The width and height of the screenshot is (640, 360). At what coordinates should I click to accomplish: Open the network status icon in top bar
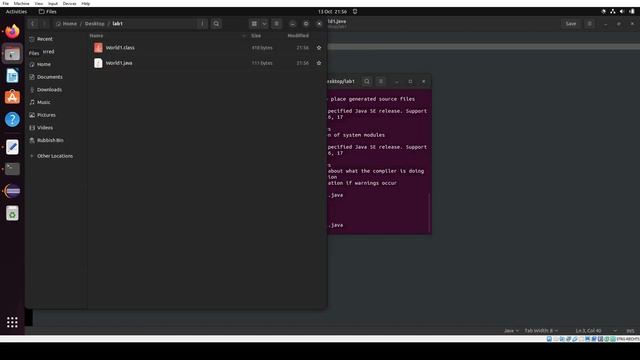[x=613, y=12]
